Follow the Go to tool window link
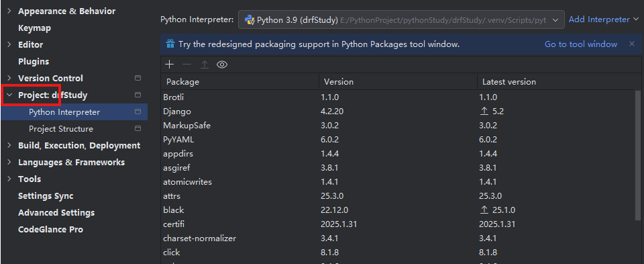The height and width of the screenshot is (264, 644). (x=581, y=44)
